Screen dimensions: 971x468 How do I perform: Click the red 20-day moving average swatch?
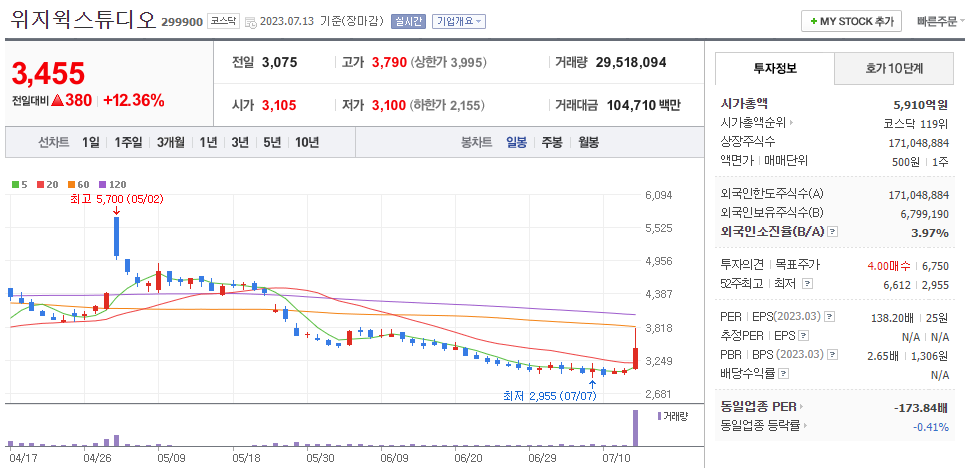pyautogui.click(x=41, y=184)
